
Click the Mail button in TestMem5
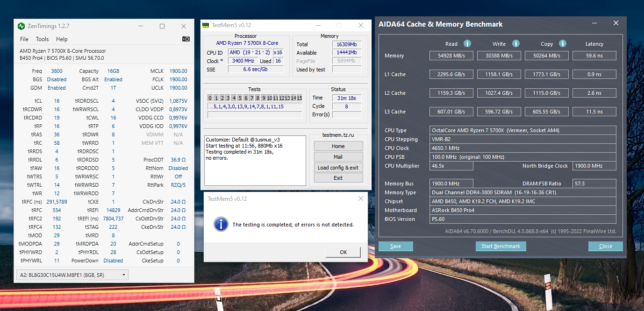[338, 157]
